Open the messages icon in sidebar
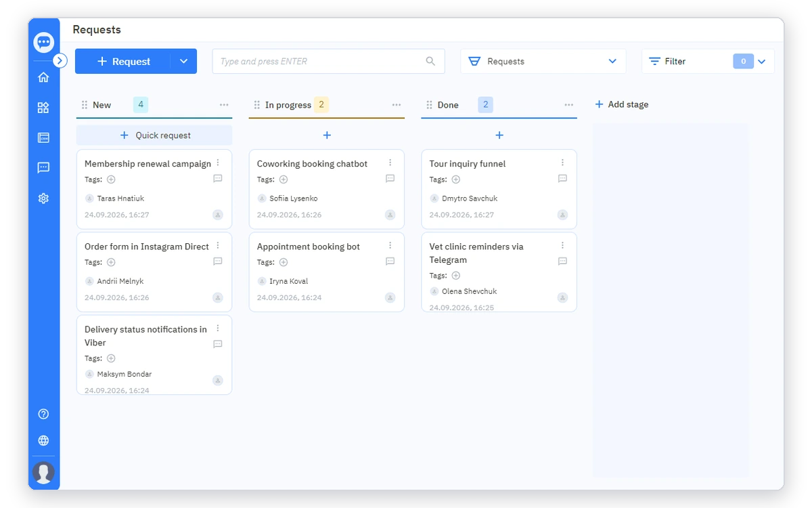The width and height of the screenshot is (812, 508). (43, 168)
